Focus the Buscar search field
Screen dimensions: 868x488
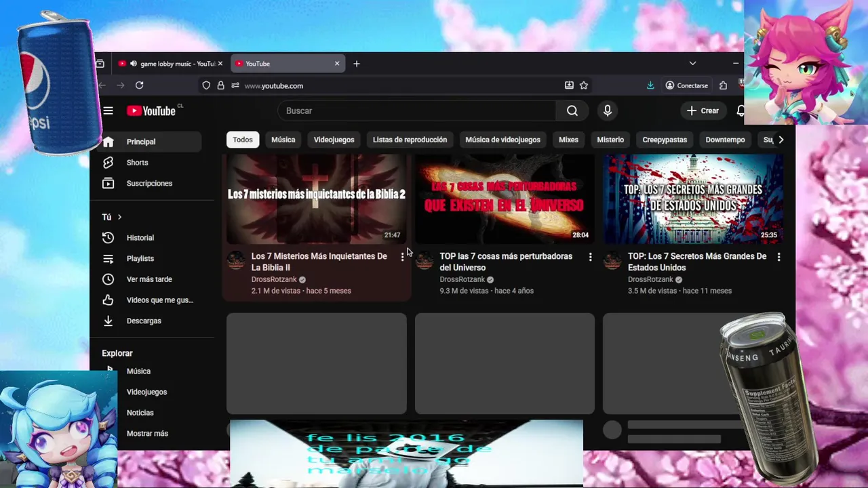click(417, 110)
